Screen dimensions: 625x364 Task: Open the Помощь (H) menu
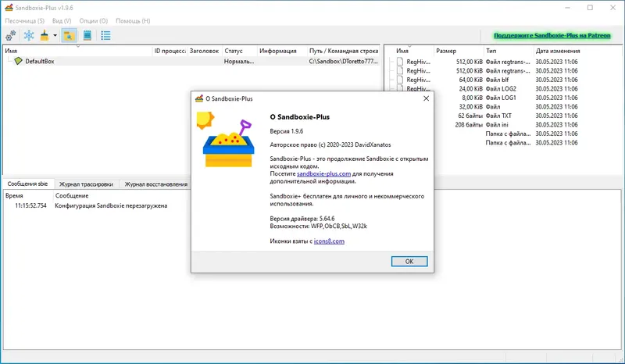pos(133,21)
